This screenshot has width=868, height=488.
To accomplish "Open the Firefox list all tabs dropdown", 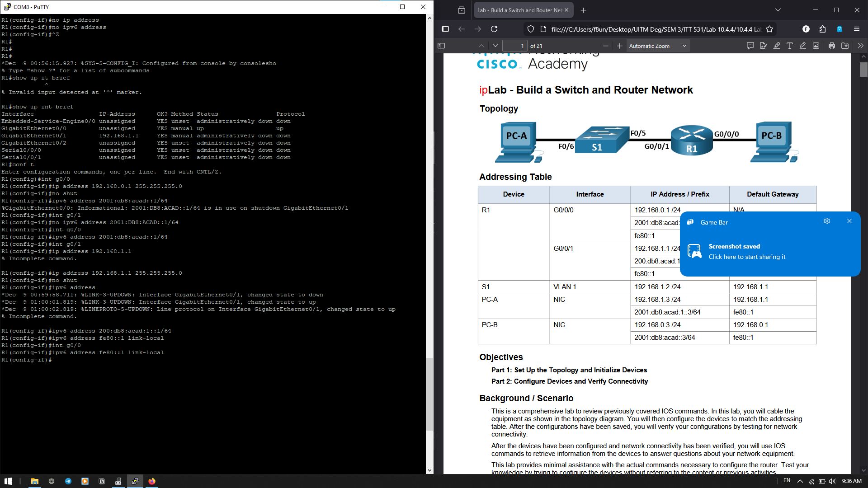I will click(x=778, y=10).
